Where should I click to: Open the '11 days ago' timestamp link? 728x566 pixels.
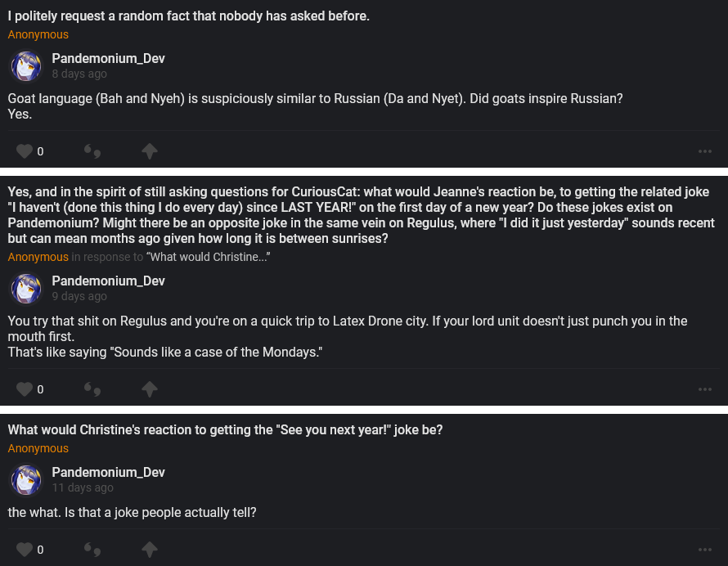click(83, 487)
